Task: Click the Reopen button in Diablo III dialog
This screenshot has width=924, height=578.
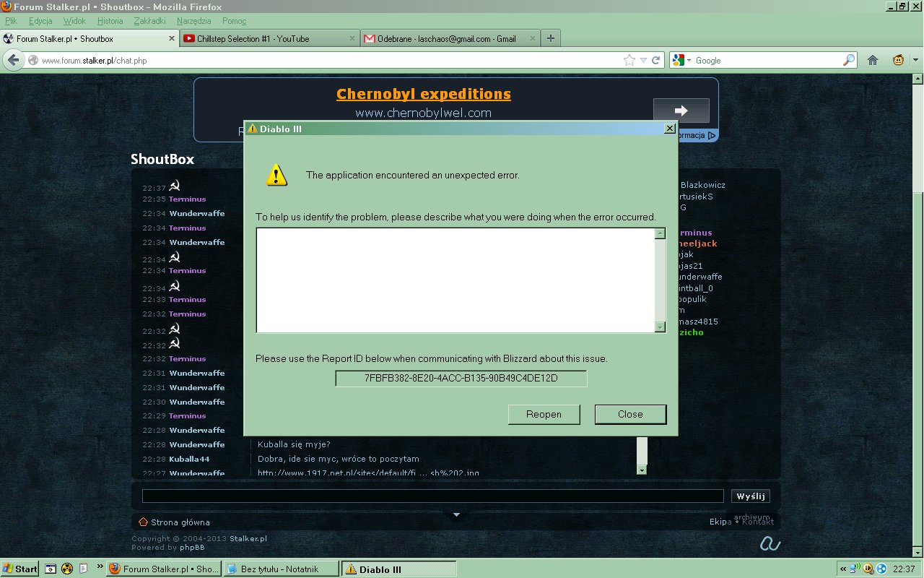Action: (x=544, y=414)
